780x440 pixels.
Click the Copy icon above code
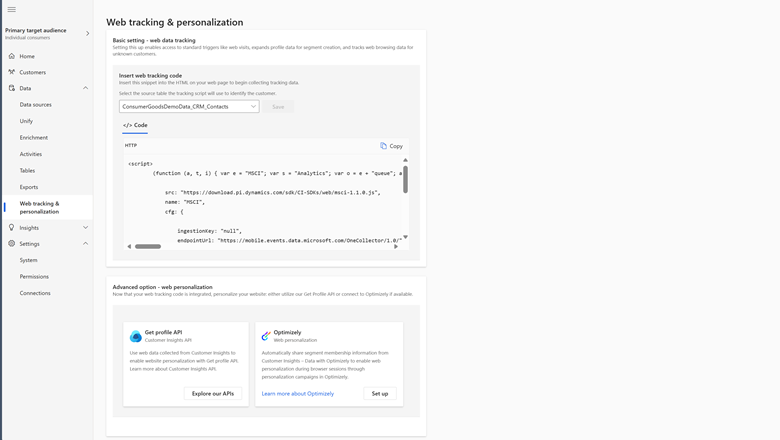(x=383, y=146)
